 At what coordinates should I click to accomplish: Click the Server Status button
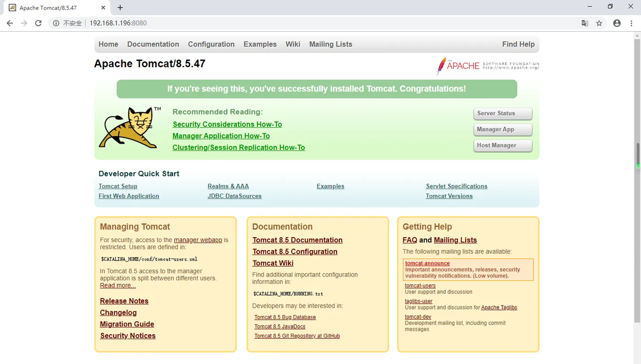click(x=503, y=114)
